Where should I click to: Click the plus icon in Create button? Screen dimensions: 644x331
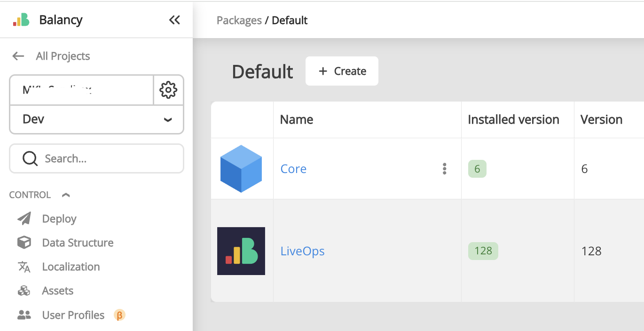coord(323,71)
